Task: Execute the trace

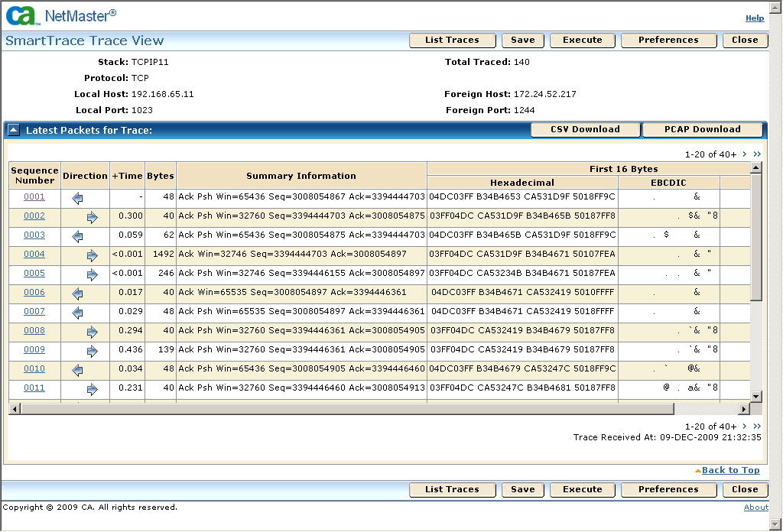Action: coord(582,40)
